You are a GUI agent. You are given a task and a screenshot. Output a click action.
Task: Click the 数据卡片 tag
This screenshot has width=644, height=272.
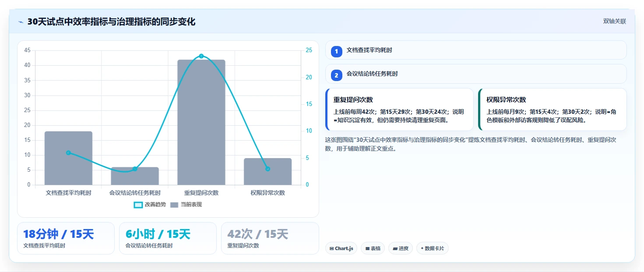pyautogui.click(x=432, y=248)
